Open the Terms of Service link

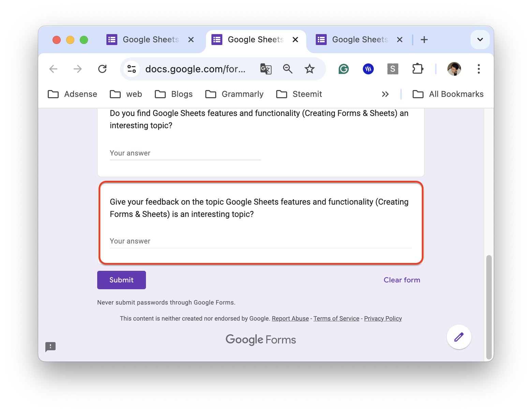tap(336, 319)
